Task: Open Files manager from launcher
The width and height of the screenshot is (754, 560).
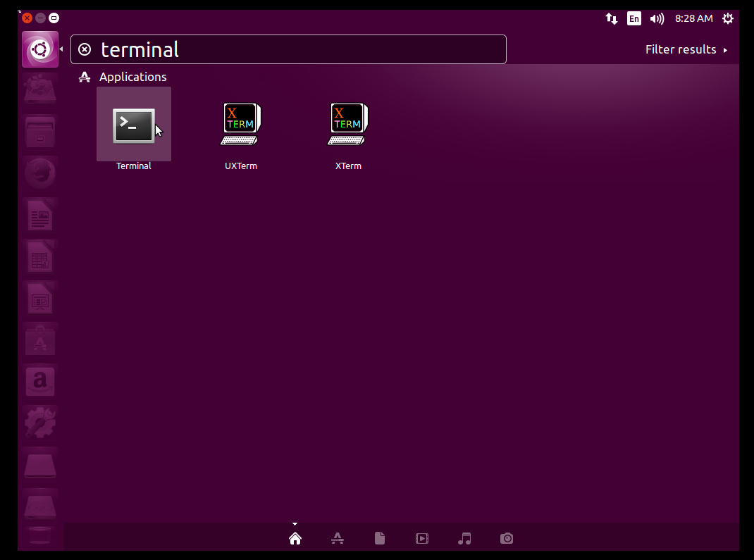Action: (x=40, y=132)
